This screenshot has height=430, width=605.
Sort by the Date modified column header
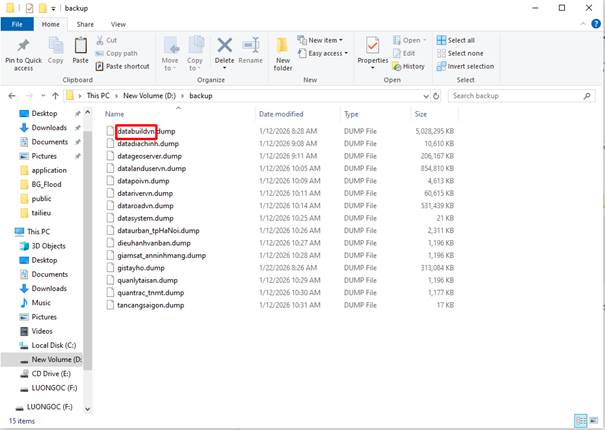[280, 114]
